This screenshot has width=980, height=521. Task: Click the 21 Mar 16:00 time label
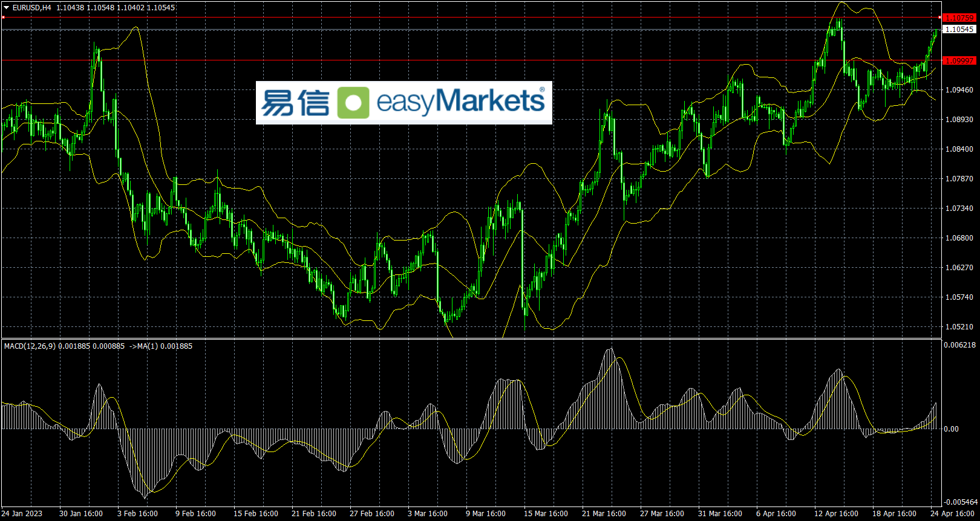(x=604, y=514)
